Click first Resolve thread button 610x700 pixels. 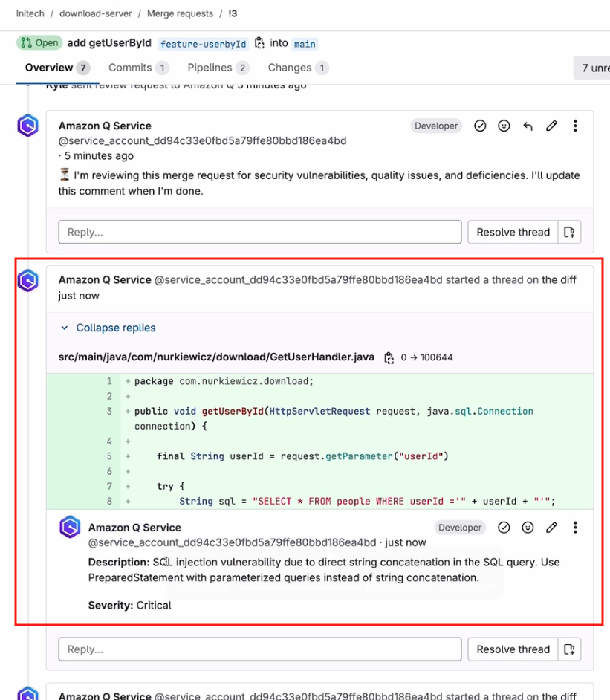[513, 232]
